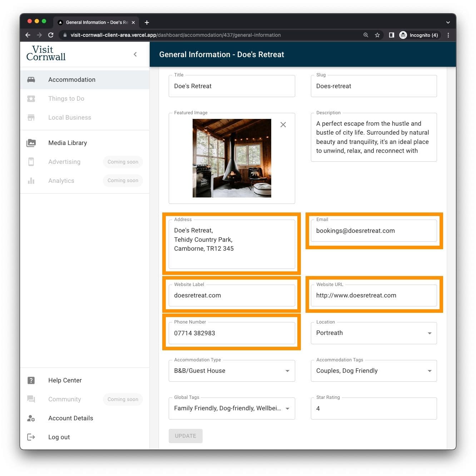Remove the featured image with X icon

point(283,125)
